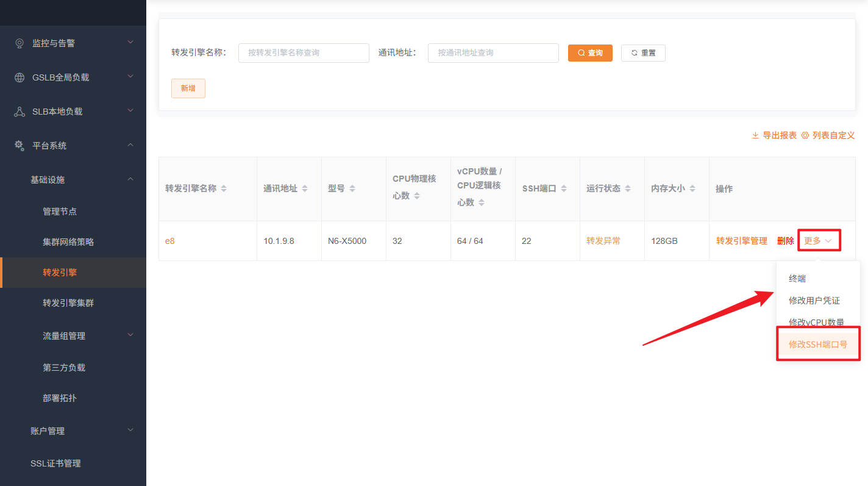The image size is (868, 486).
Task: Click the SLB本地负载 network icon
Action: [x=20, y=112]
